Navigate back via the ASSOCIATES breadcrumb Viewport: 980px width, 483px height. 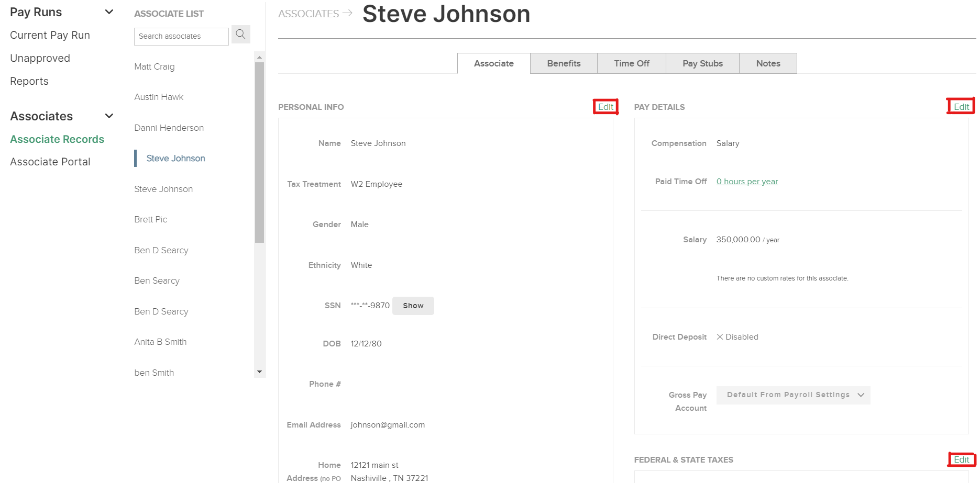pyautogui.click(x=309, y=14)
